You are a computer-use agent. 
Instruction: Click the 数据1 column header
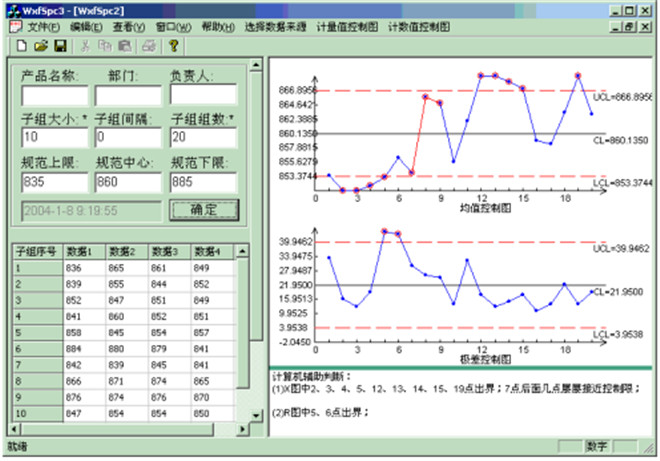84,250
